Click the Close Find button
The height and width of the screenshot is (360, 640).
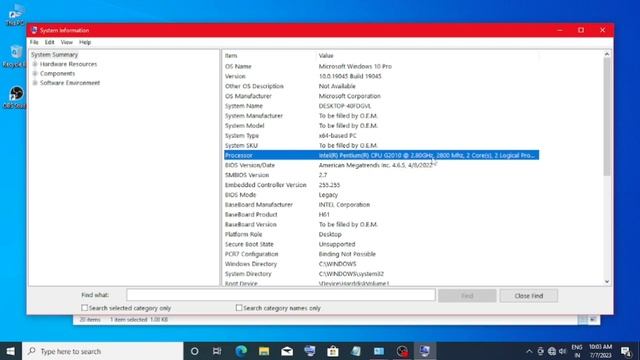[529, 296]
